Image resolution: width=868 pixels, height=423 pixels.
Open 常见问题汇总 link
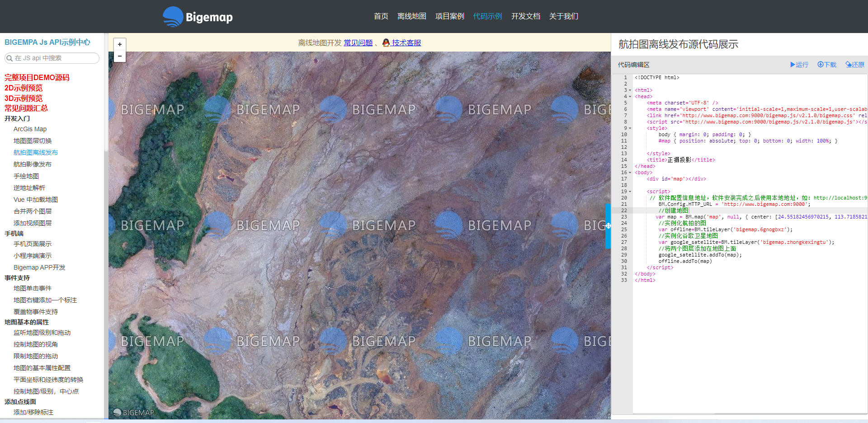[x=26, y=108]
